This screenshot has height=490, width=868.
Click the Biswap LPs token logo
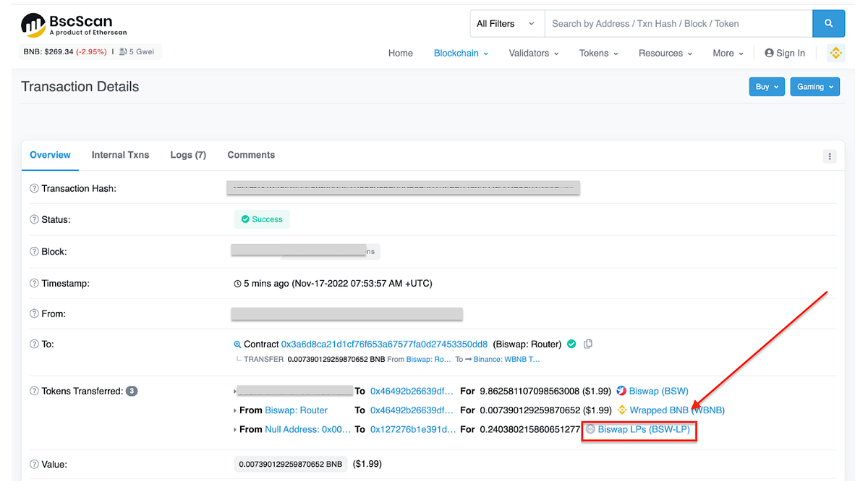pos(590,429)
